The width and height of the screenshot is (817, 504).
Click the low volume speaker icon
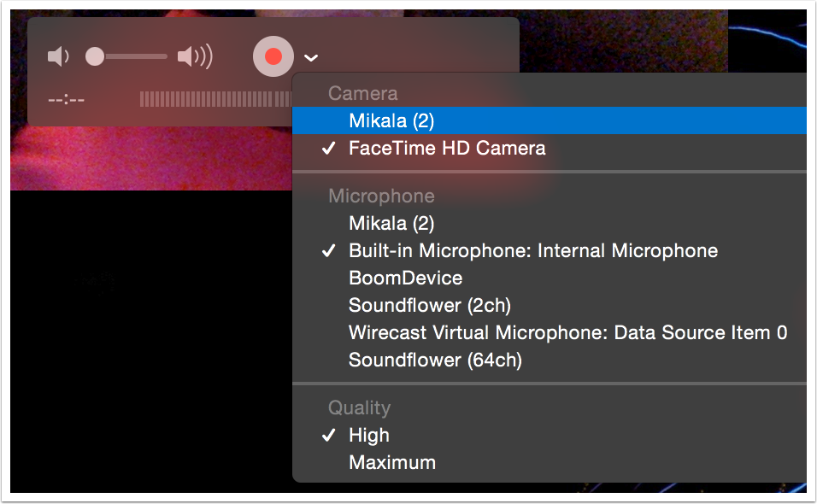57,57
